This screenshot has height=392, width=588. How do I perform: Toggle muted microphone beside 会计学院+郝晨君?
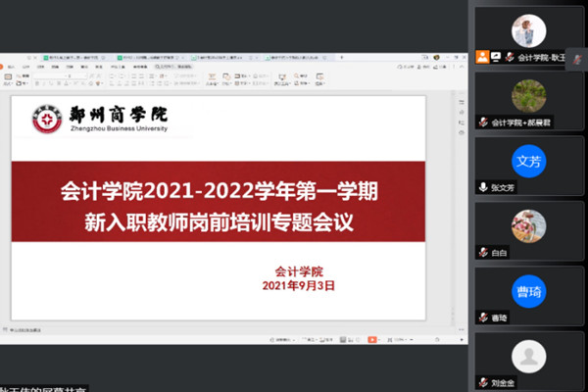click(483, 122)
